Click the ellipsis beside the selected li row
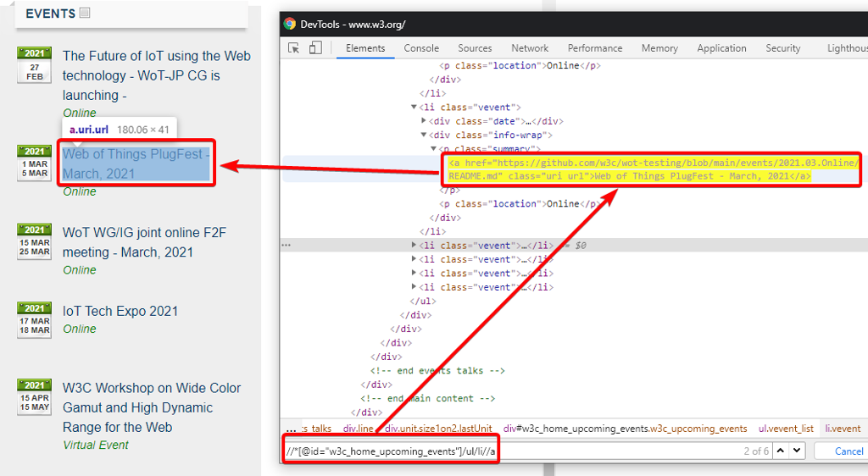Viewport: 868px width, 476px height. point(287,246)
